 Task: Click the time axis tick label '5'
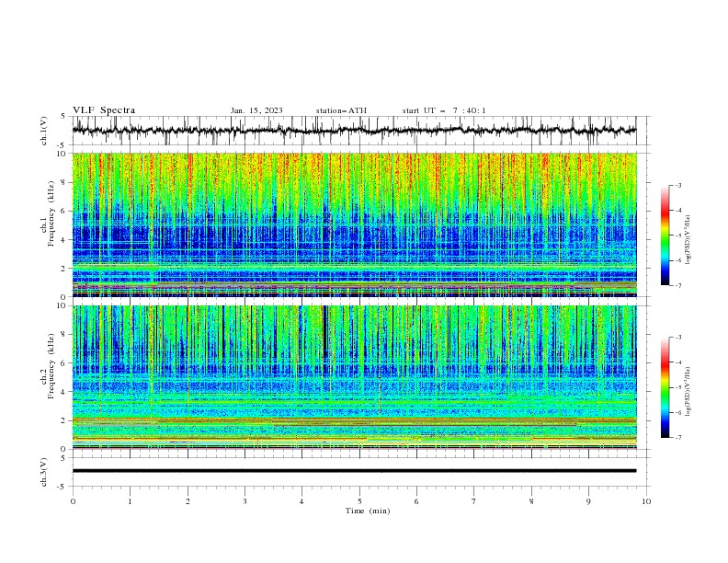coord(359,501)
